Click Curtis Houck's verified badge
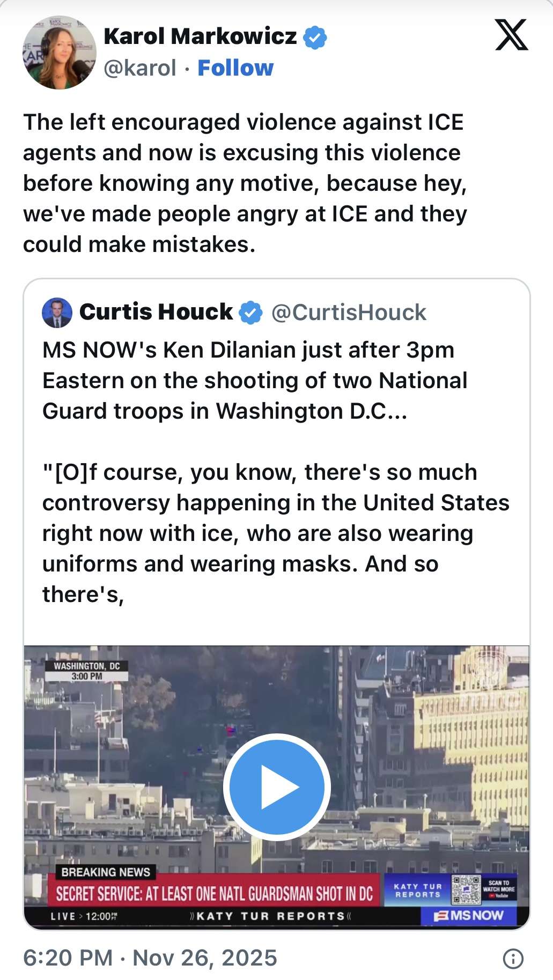The width and height of the screenshot is (553, 980). pyautogui.click(x=250, y=313)
